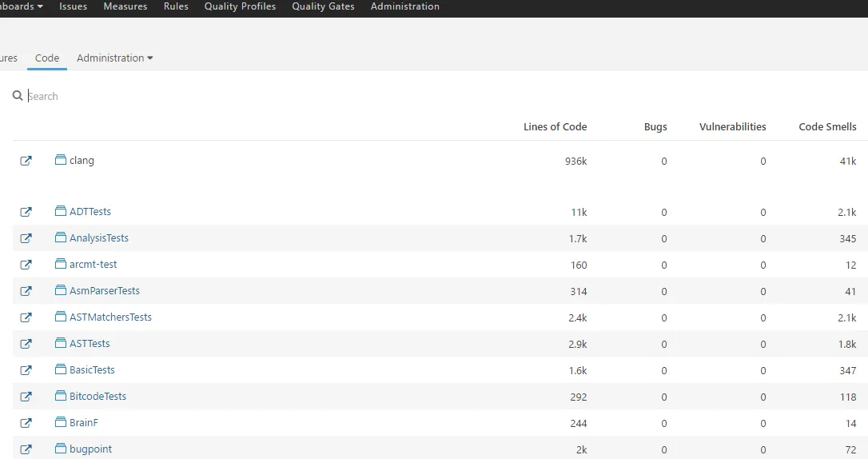Open the Dashboards dropdown menu
This screenshot has height=459, width=868.
coord(22,6)
